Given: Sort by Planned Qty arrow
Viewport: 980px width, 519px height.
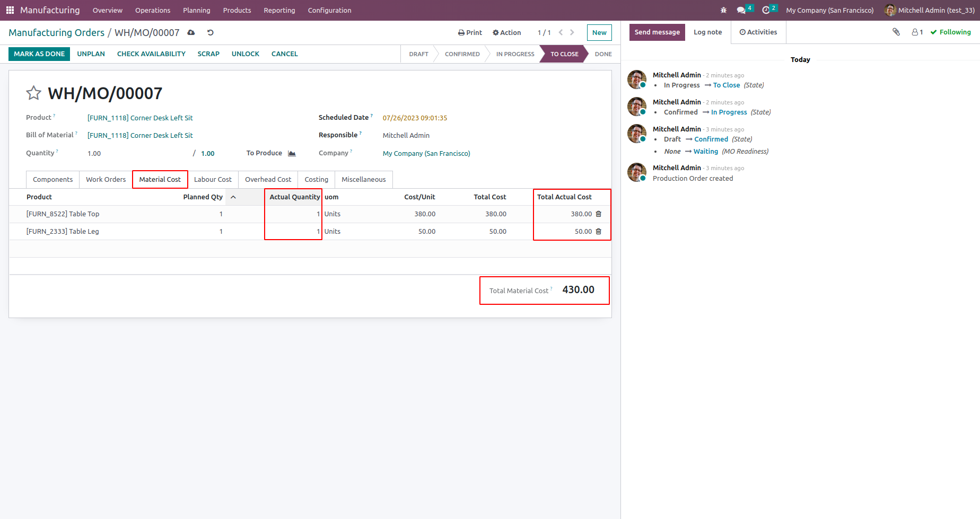Looking at the screenshot, I should [x=233, y=197].
